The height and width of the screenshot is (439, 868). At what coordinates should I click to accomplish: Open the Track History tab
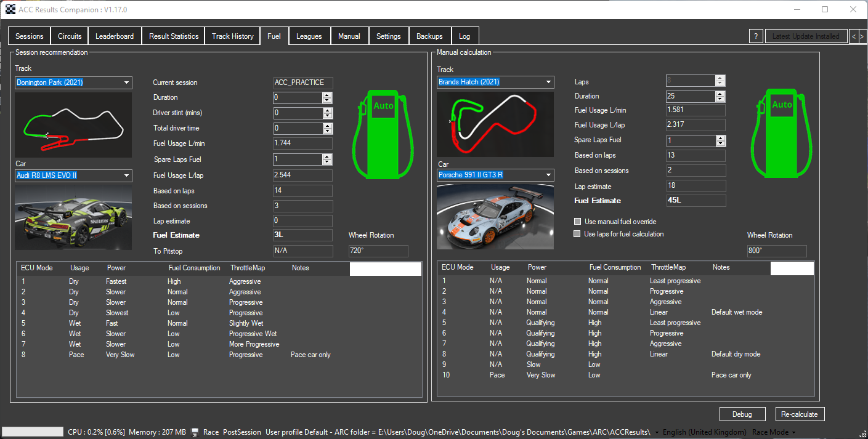pyautogui.click(x=232, y=36)
